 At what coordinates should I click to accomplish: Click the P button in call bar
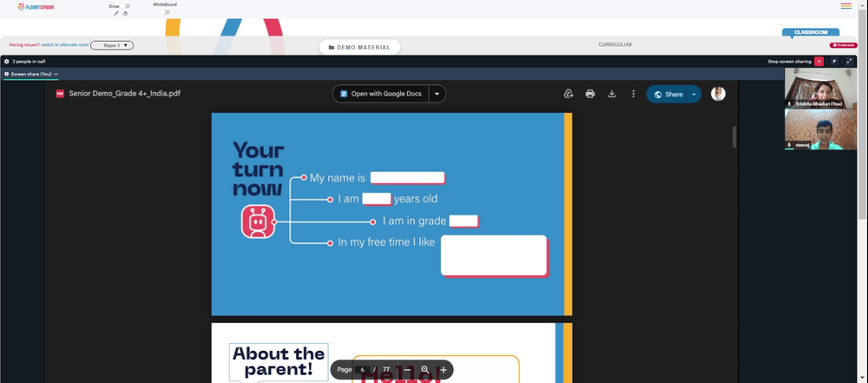pos(834,62)
